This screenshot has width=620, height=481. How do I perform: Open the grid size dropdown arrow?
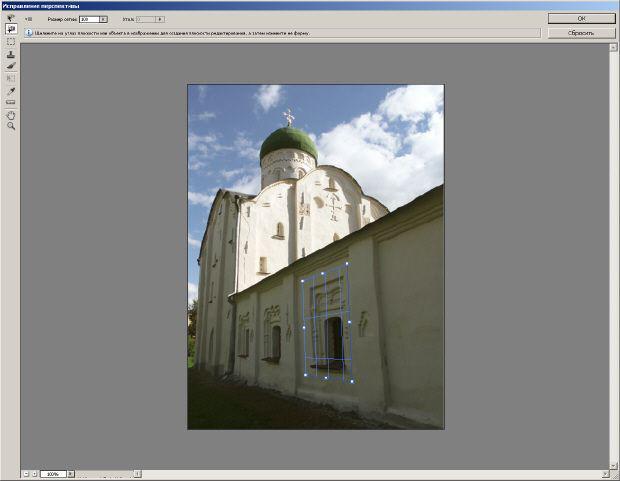click(103, 19)
